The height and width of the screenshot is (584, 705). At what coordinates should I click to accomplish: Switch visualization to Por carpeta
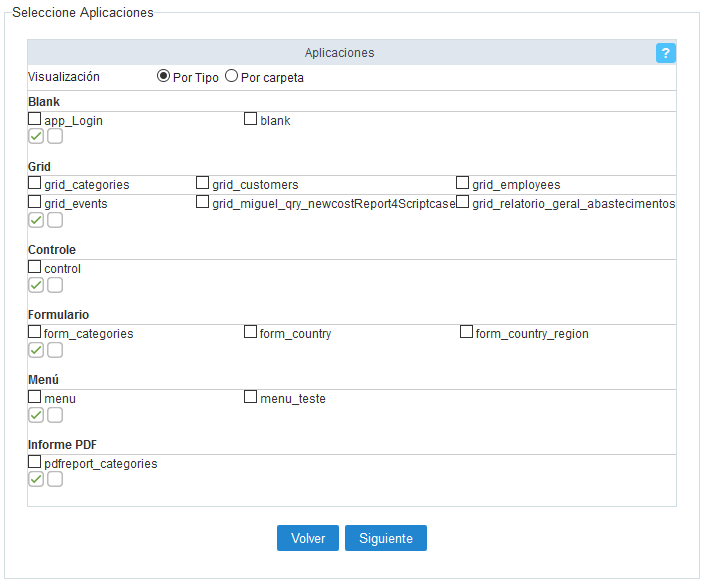232,77
